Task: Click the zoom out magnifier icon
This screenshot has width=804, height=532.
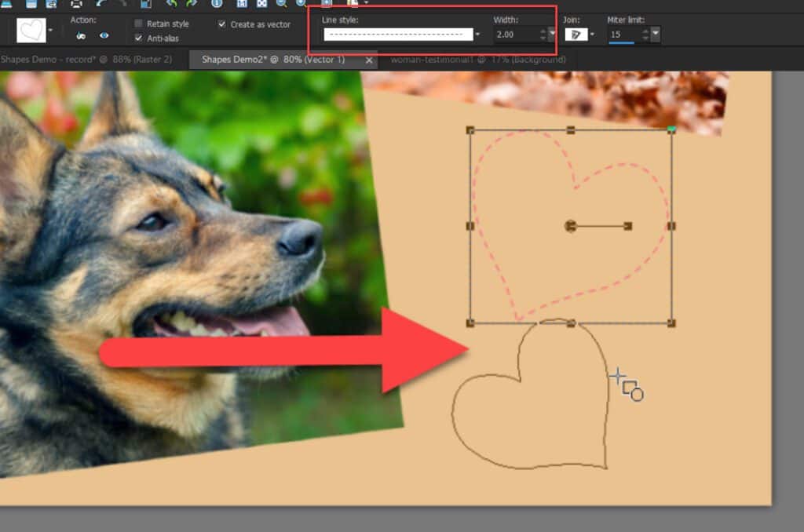Action: pos(281,3)
